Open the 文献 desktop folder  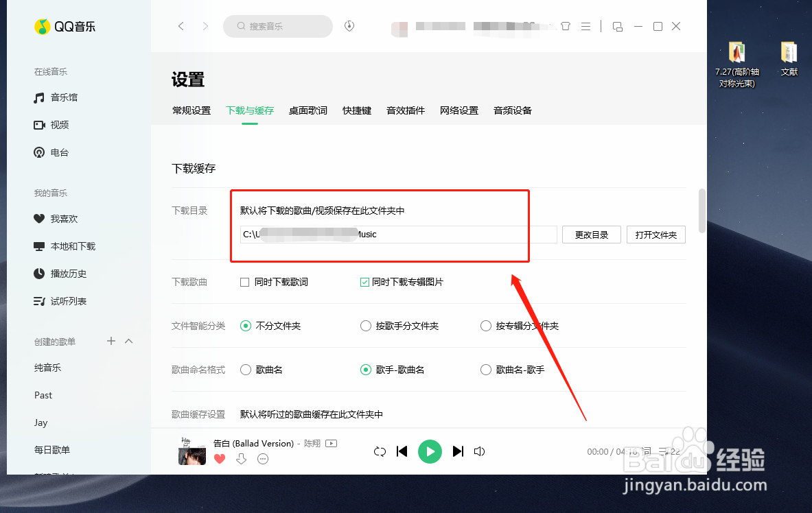point(789,58)
